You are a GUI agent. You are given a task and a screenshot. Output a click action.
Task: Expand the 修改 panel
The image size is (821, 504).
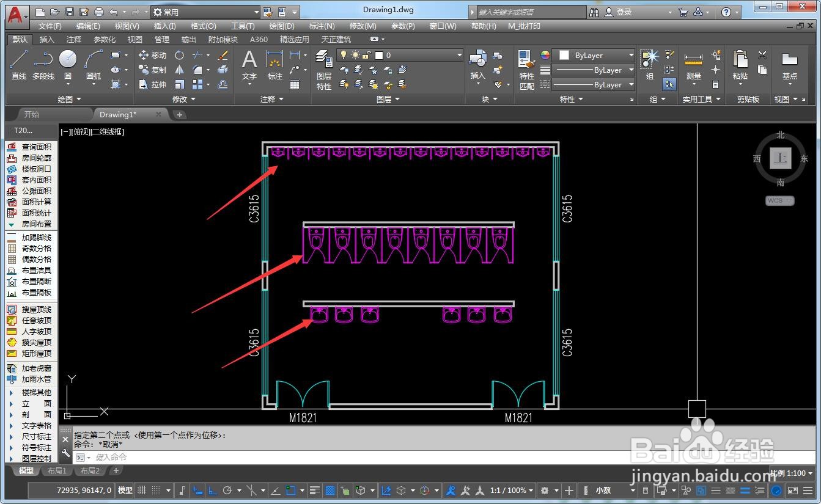click(183, 99)
